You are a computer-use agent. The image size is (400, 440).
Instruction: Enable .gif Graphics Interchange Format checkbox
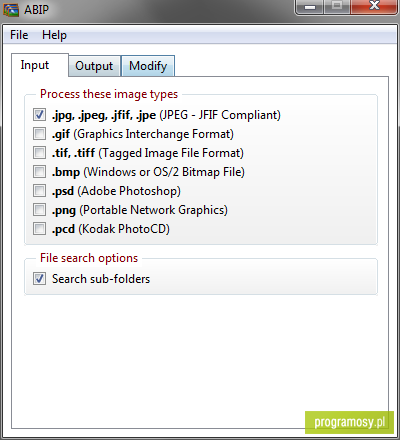[x=39, y=134]
